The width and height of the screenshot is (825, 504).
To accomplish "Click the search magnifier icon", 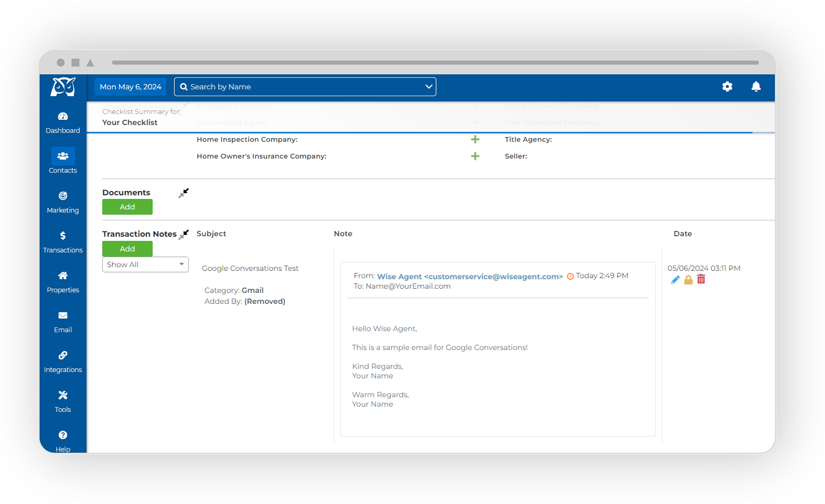I will tap(183, 87).
